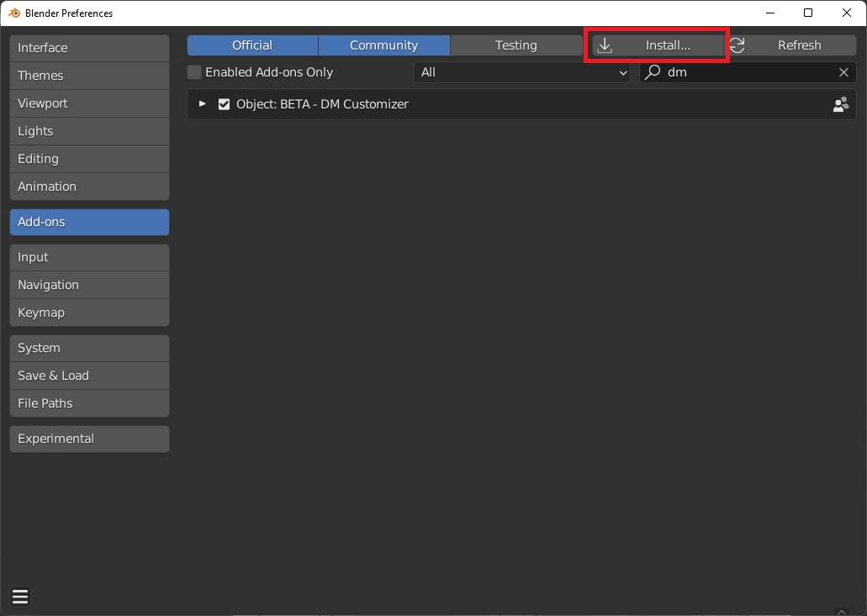Expand the DM Customizer add-on details
The height and width of the screenshot is (616, 867).
(203, 104)
